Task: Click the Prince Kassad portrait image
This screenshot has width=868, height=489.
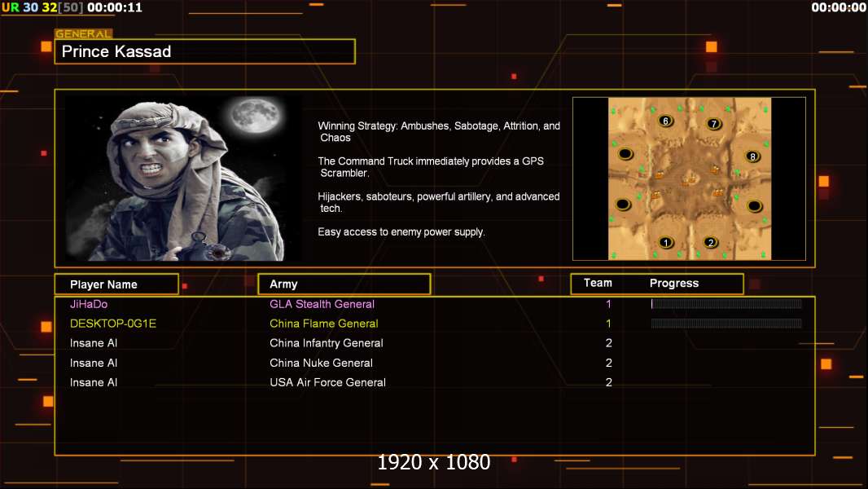Action: click(184, 178)
